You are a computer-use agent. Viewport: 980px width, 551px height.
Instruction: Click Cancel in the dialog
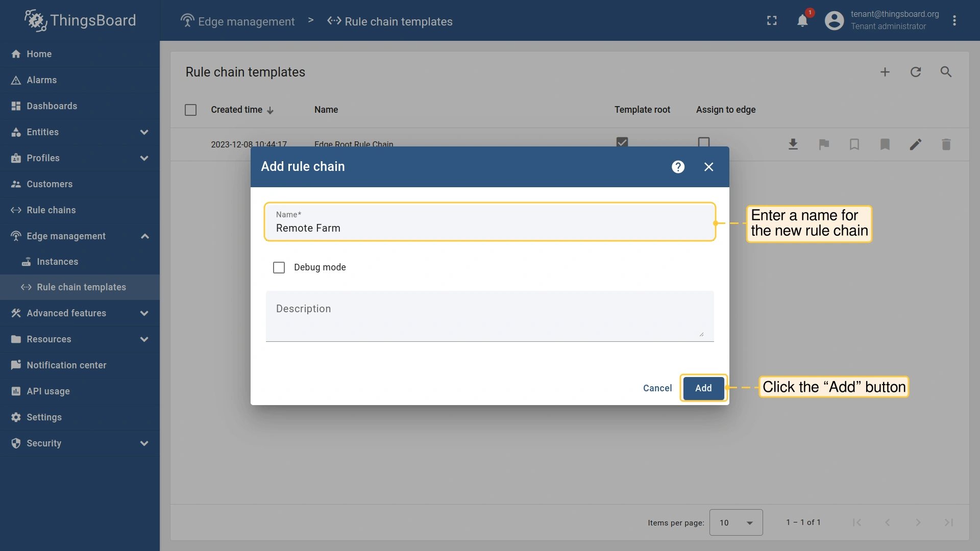[x=657, y=388]
